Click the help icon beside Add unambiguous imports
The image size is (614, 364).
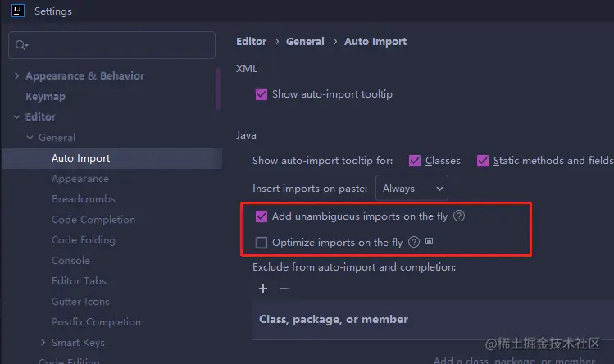point(459,216)
